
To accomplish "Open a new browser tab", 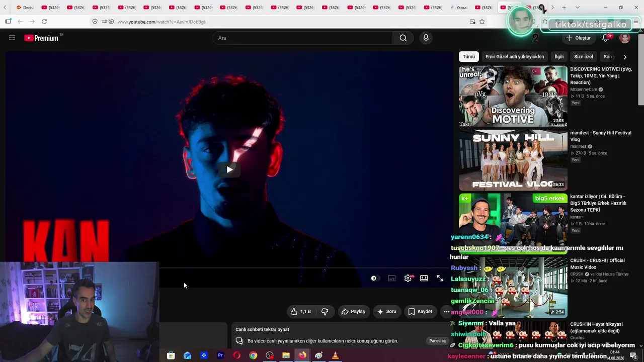I will 564,8.
